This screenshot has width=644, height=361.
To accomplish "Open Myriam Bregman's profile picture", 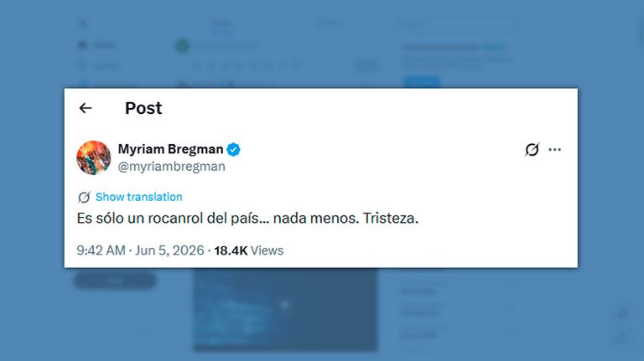I will pos(94,158).
